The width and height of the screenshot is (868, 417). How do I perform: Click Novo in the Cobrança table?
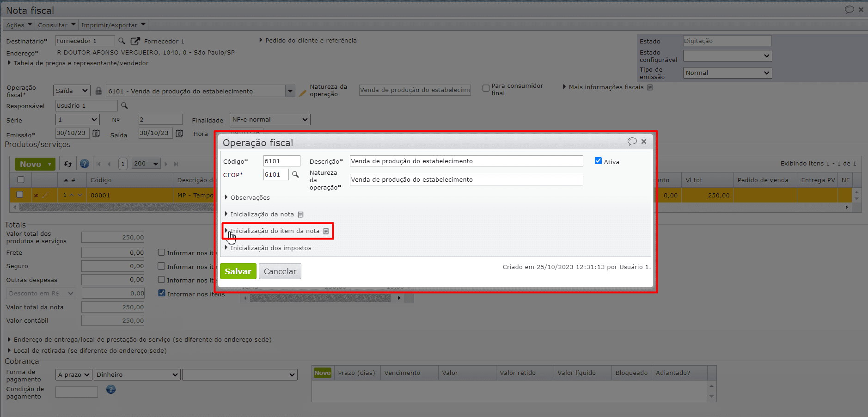click(322, 373)
